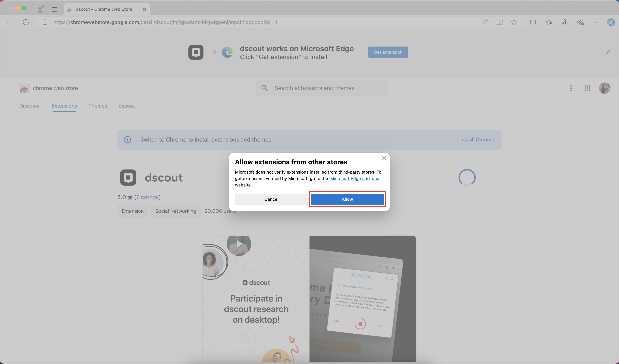
Task: Open the immersive reader icon
Action: (x=500, y=22)
